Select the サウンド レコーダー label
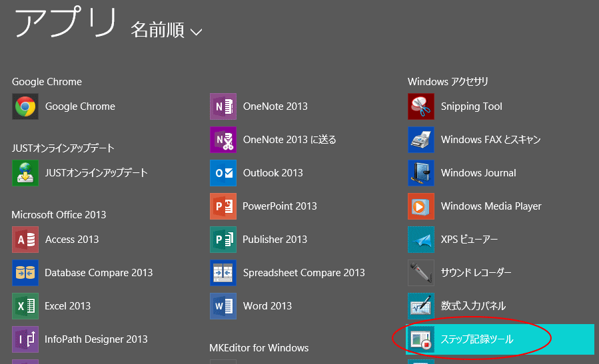 pos(476,273)
